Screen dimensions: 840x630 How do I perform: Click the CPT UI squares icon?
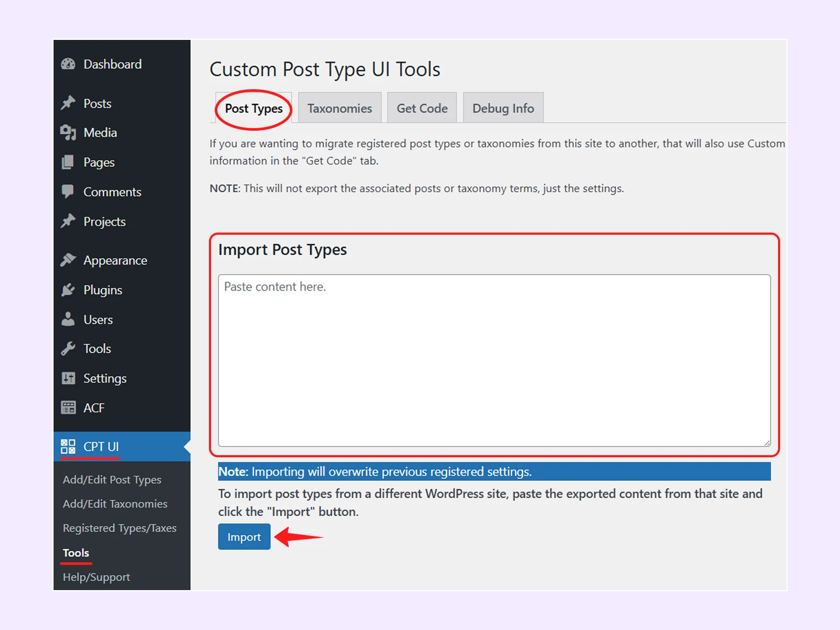68,446
